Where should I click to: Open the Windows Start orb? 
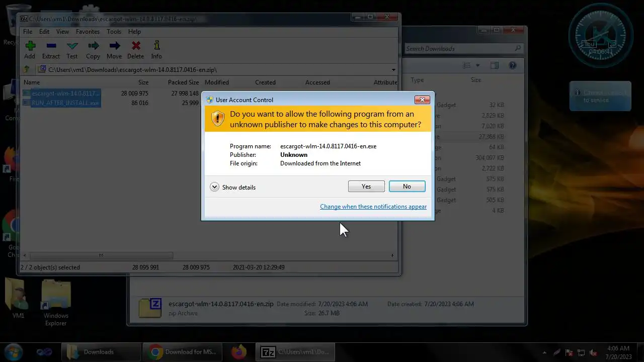[14, 352]
